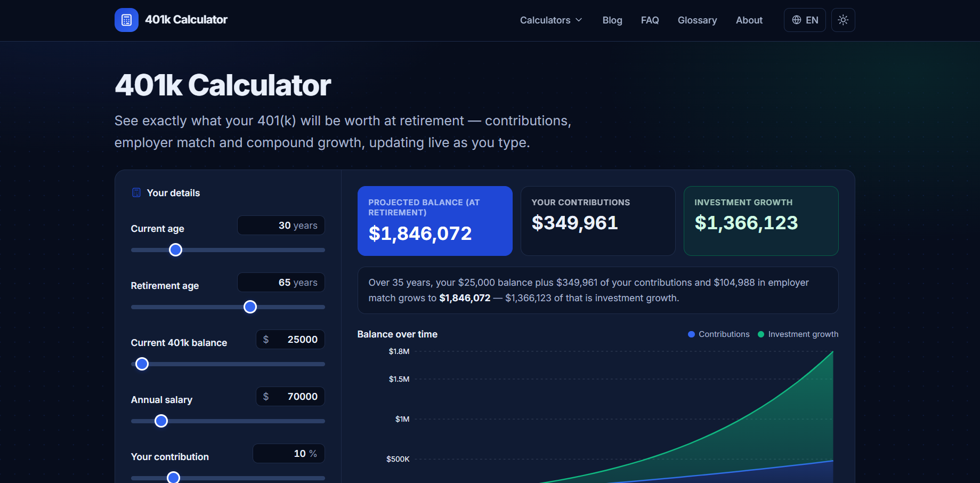Click the 401k Calculator logo icon

126,20
